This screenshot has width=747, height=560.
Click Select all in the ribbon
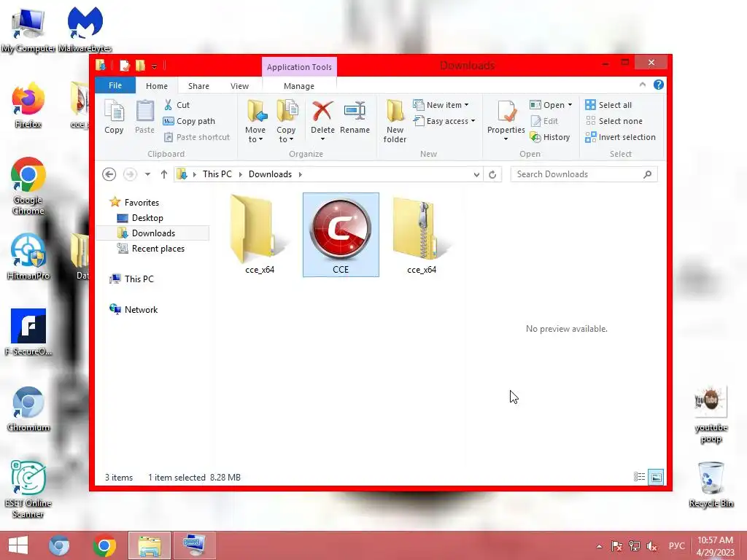pos(608,105)
